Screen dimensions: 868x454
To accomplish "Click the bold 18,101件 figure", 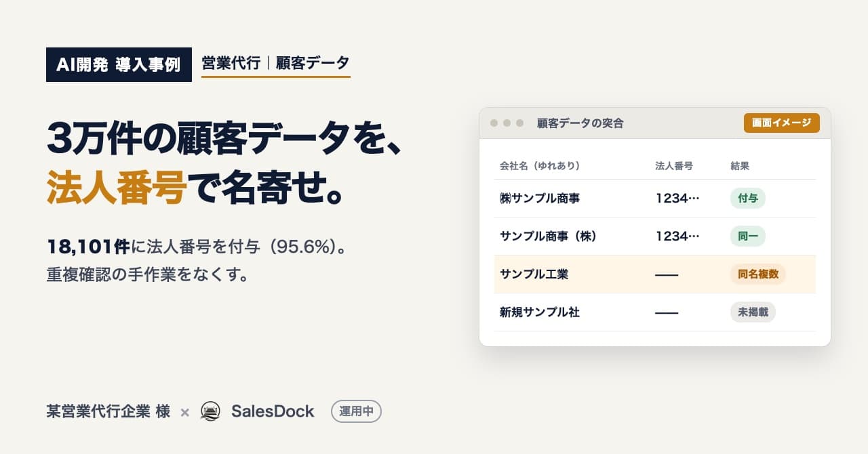I will pyautogui.click(x=87, y=247).
